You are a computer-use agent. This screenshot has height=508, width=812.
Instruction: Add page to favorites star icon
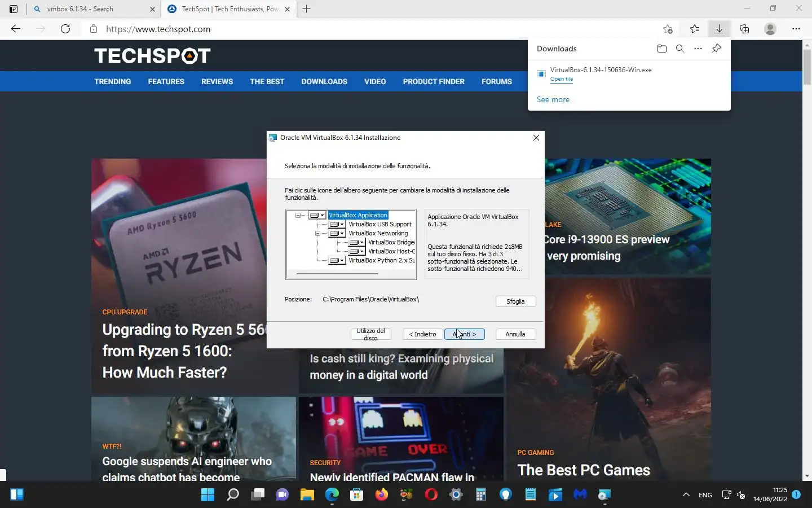coord(668,29)
